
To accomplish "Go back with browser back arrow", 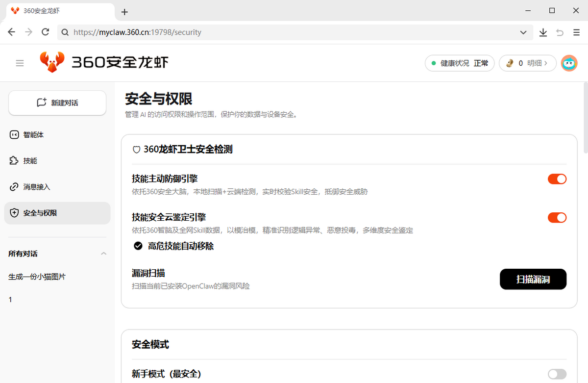I will click(12, 32).
